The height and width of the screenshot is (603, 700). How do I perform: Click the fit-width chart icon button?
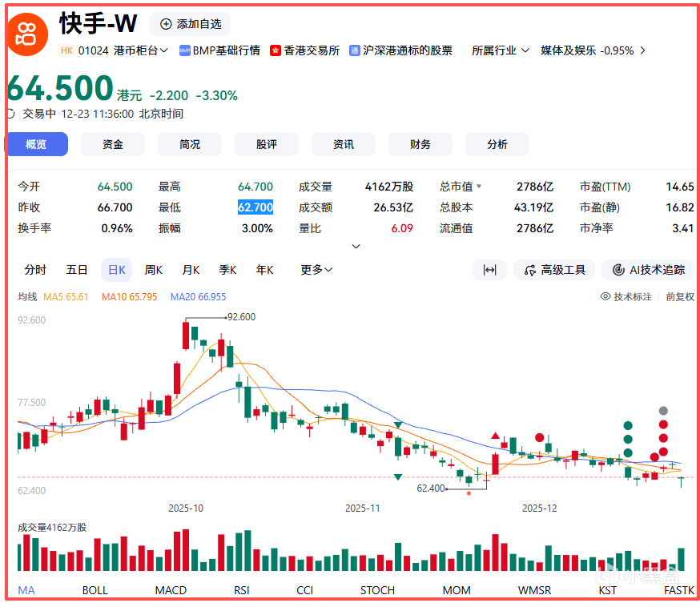[489, 270]
